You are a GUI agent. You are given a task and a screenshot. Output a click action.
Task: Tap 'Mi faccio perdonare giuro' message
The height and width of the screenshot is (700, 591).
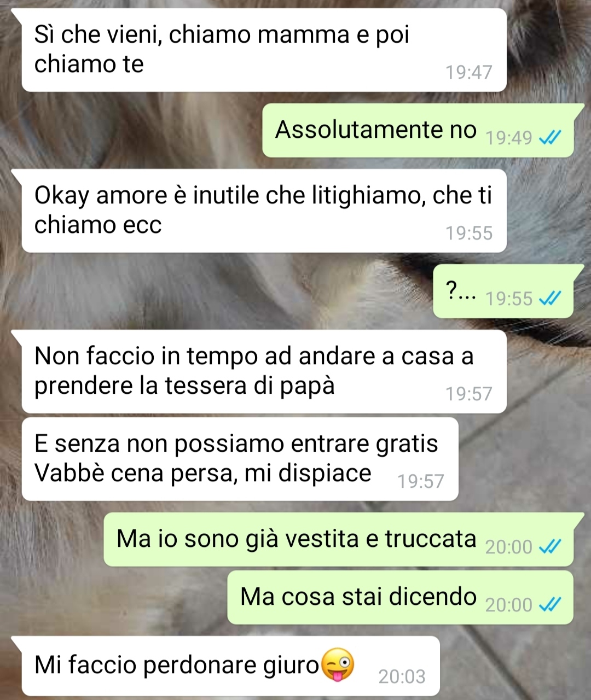231,666
